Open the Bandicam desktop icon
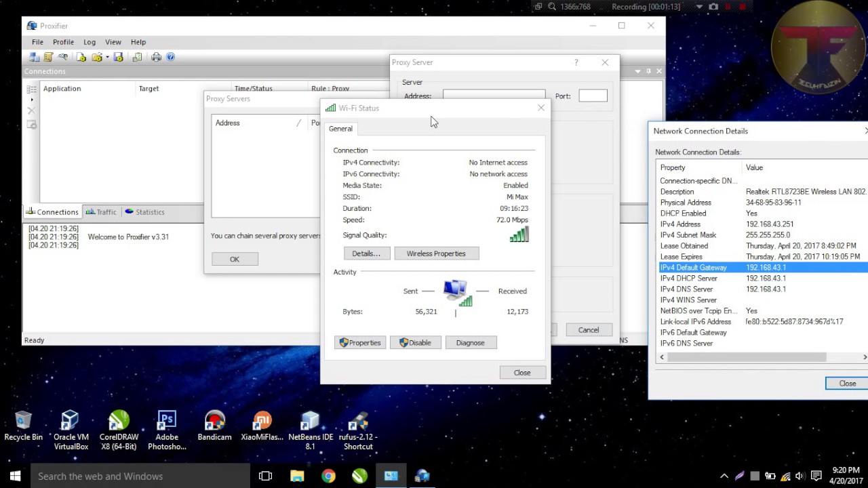 click(x=215, y=427)
